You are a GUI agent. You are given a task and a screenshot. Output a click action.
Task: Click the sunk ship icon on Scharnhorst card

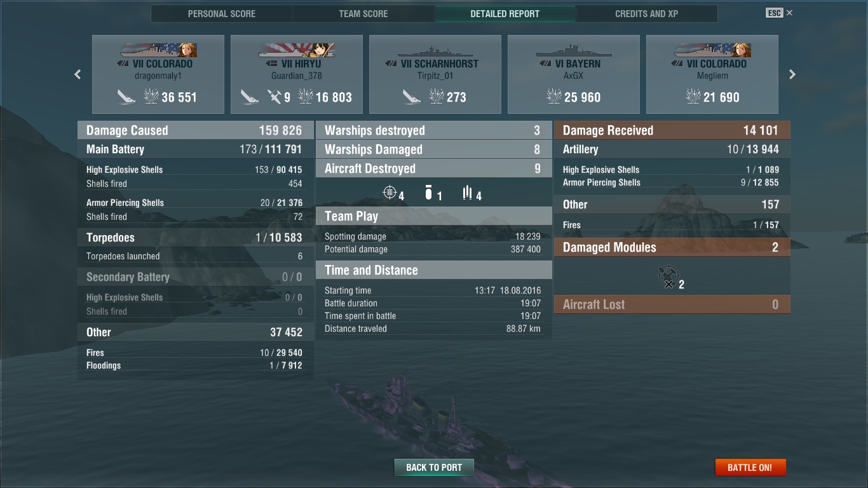[412, 97]
